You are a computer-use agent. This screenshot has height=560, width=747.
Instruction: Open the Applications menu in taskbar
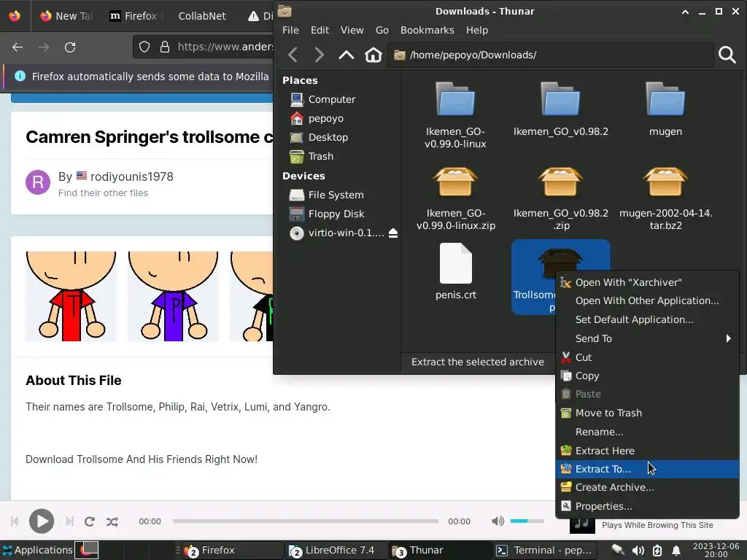[38, 550]
